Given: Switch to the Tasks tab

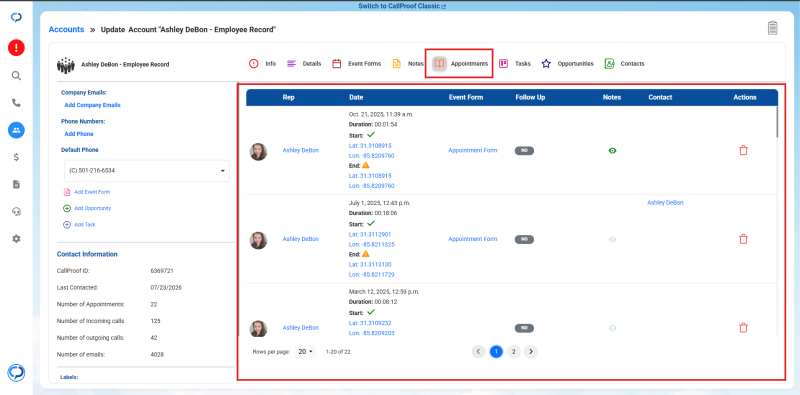Looking at the screenshot, I should click(x=515, y=64).
